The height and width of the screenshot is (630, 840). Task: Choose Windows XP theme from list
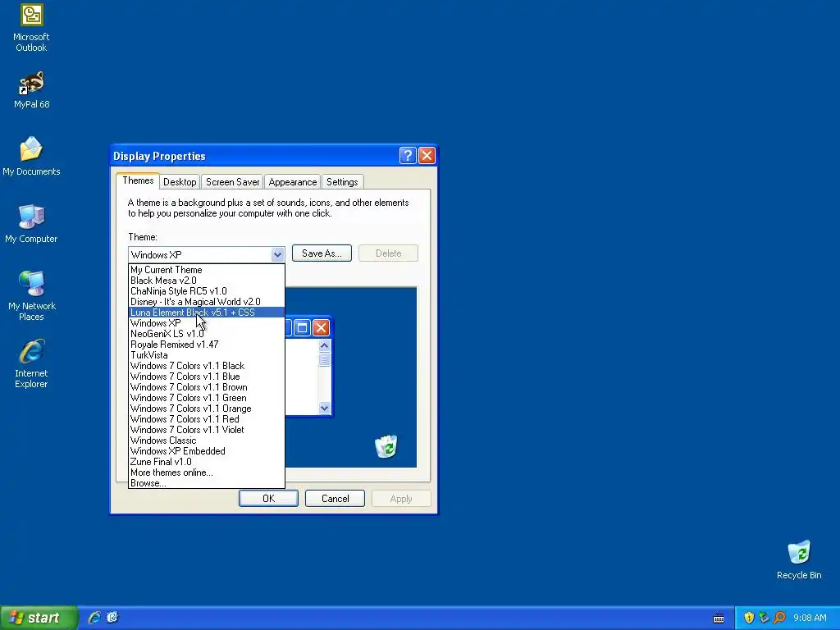click(x=206, y=323)
